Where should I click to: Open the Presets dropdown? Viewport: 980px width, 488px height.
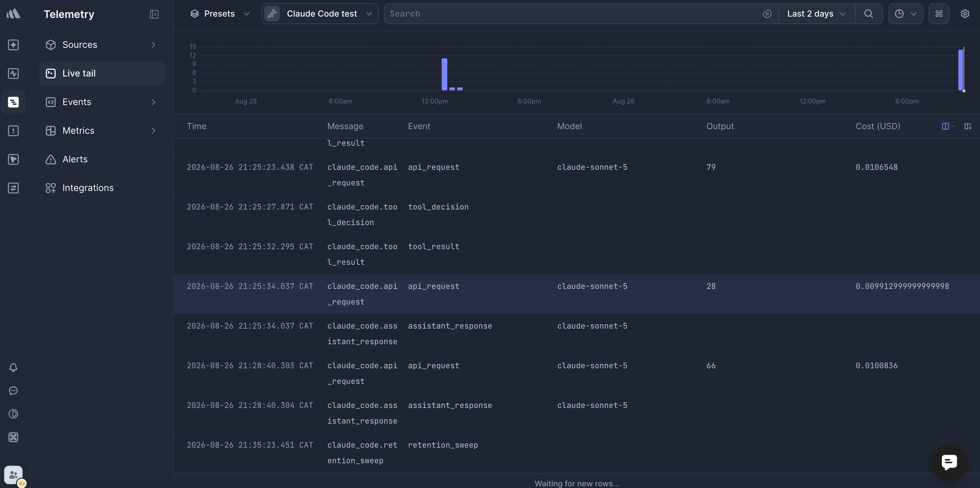click(220, 14)
